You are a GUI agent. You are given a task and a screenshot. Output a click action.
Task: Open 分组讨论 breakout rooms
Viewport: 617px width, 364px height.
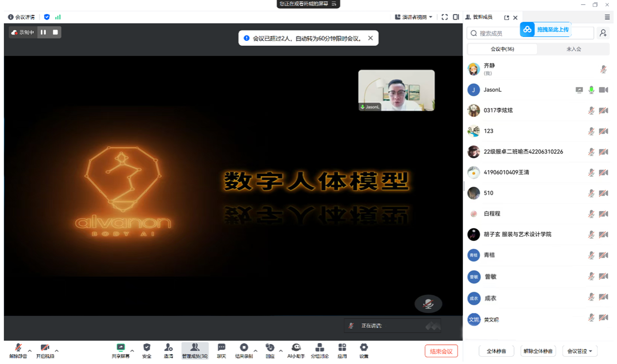(320, 350)
